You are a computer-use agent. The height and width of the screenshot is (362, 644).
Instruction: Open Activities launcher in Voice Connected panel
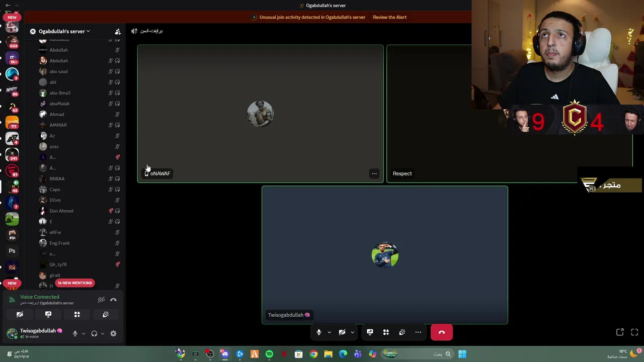(x=77, y=314)
